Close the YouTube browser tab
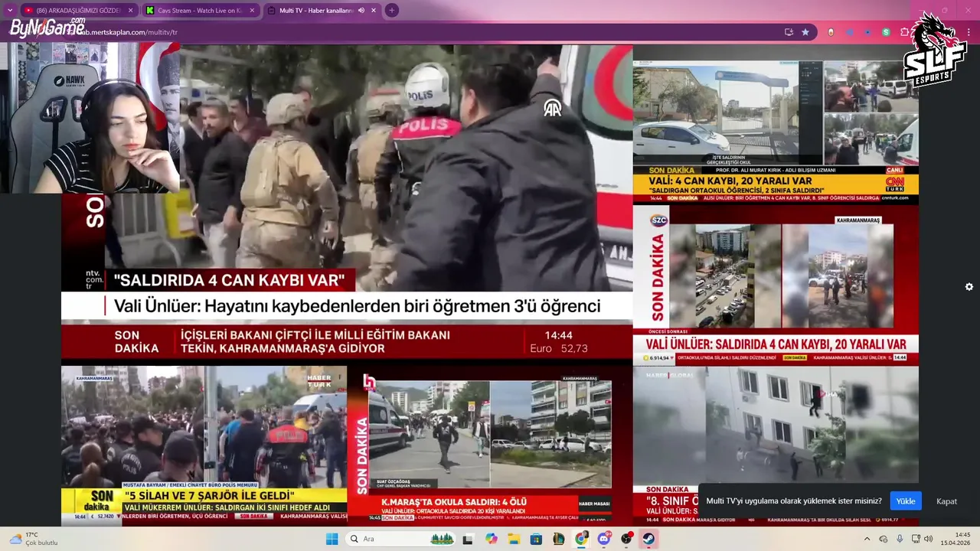 click(x=130, y=11)
